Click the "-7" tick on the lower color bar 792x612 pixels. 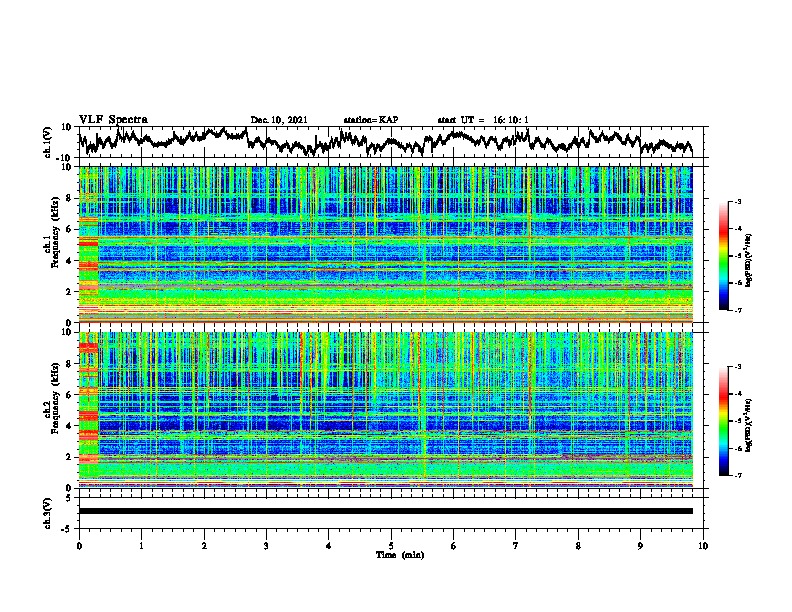coord(737,475)
